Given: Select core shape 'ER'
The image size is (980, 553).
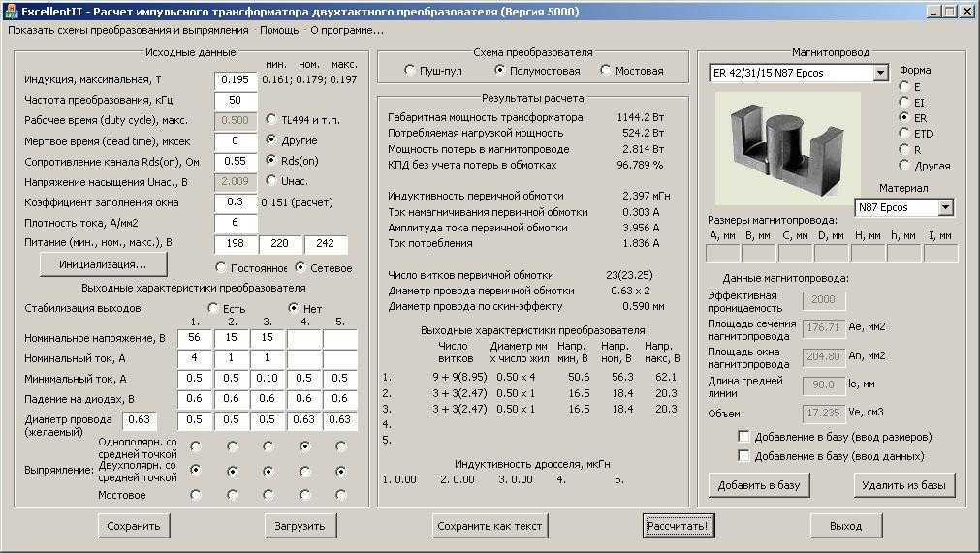Looking at the screenshot, I should pos(903,117).
